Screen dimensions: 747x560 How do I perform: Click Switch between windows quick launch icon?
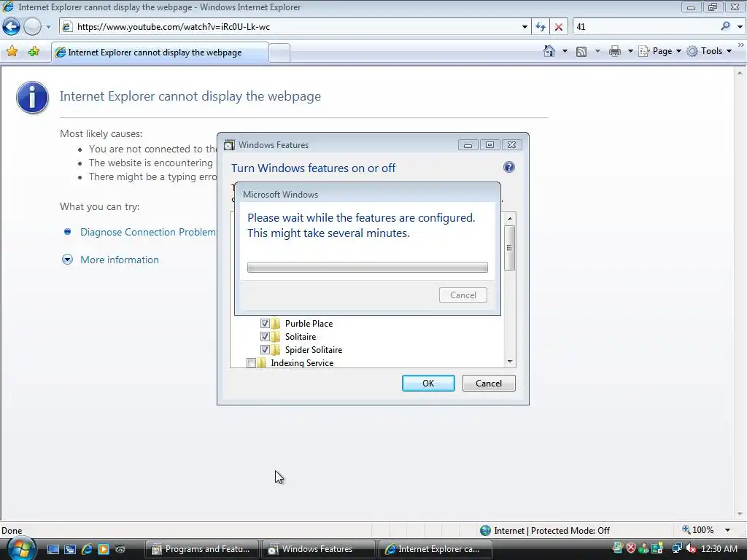[x=69, y=549]
